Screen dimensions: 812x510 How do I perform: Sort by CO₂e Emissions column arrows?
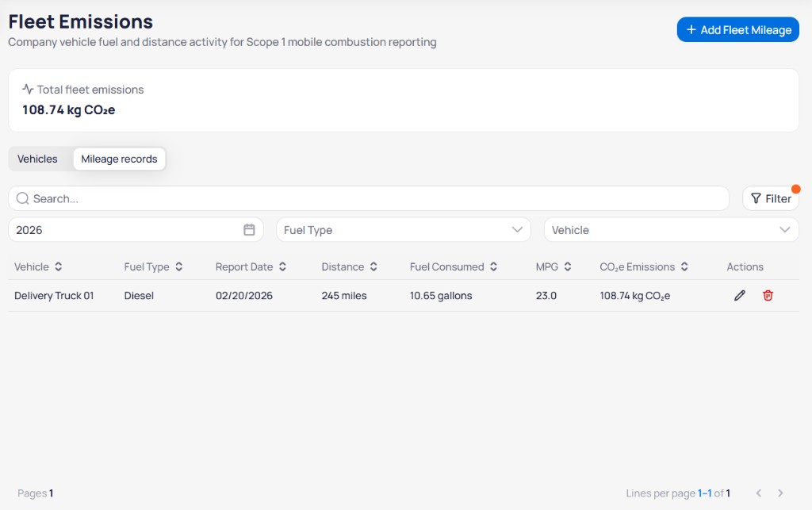tap(684, 267)
